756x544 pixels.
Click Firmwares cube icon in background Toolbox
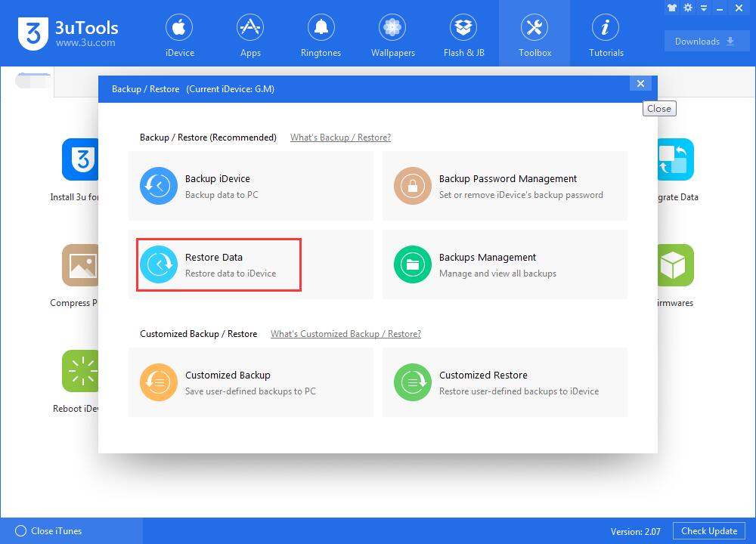(x=676, y=265)
